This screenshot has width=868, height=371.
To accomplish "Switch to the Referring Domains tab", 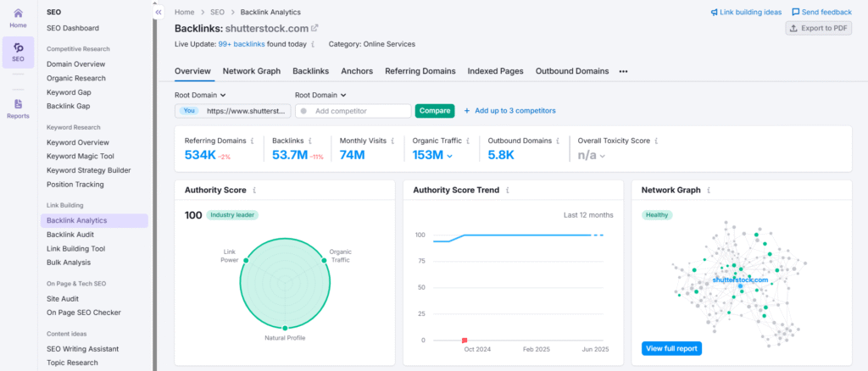I will click(x=420, y=71).
